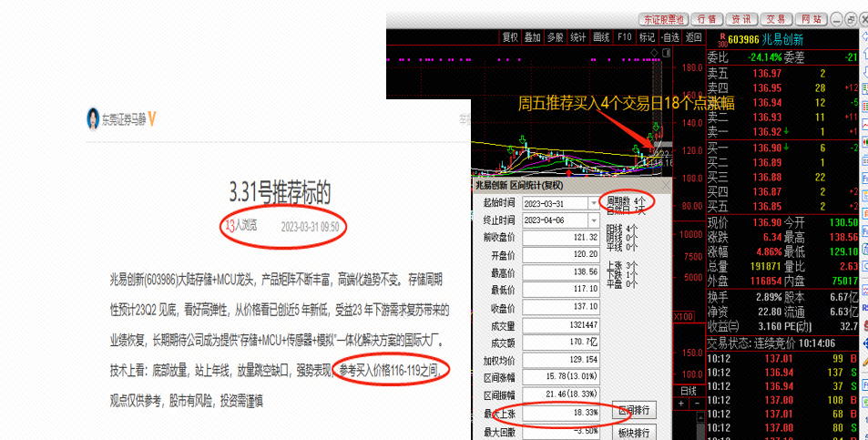Select the 买一 136.90 order row
Image resolution: width=868 pixels, height=440 pixels.
tap(782, 148)
